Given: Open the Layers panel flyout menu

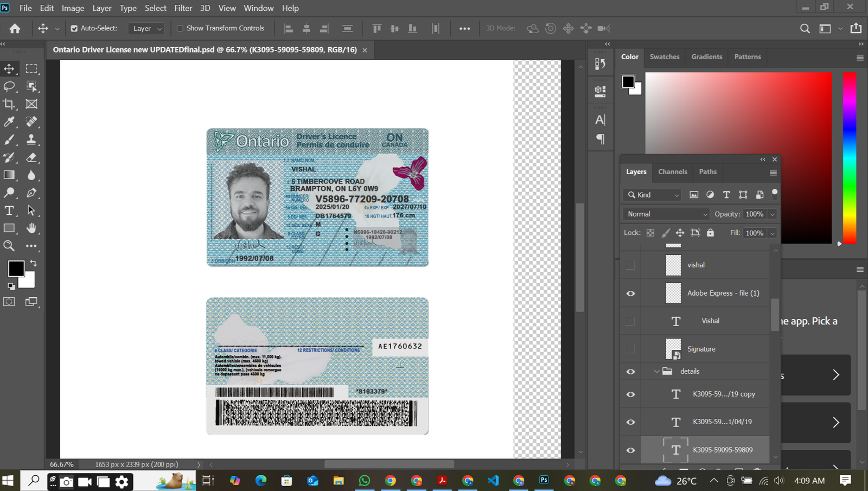Looking at the screenshot, I should coord(773,173).
